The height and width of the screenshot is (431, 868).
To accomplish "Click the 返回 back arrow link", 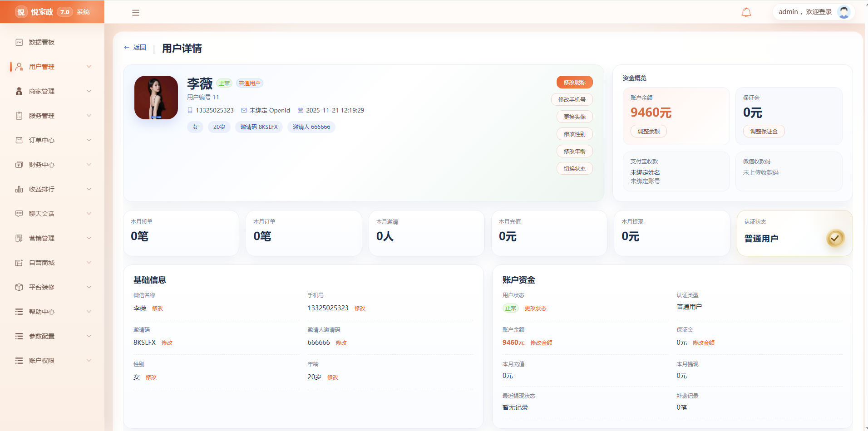I will [135, 47].
